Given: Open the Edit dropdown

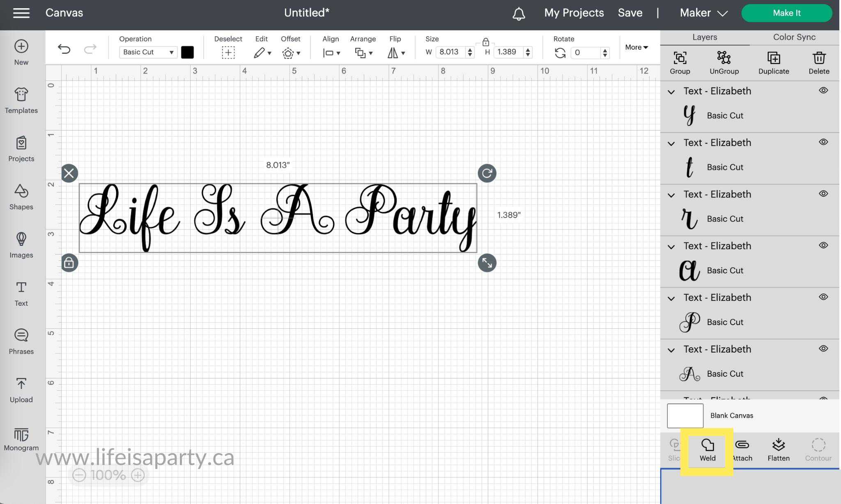Looking at the screenshot, I should click(x=262, y=53).
